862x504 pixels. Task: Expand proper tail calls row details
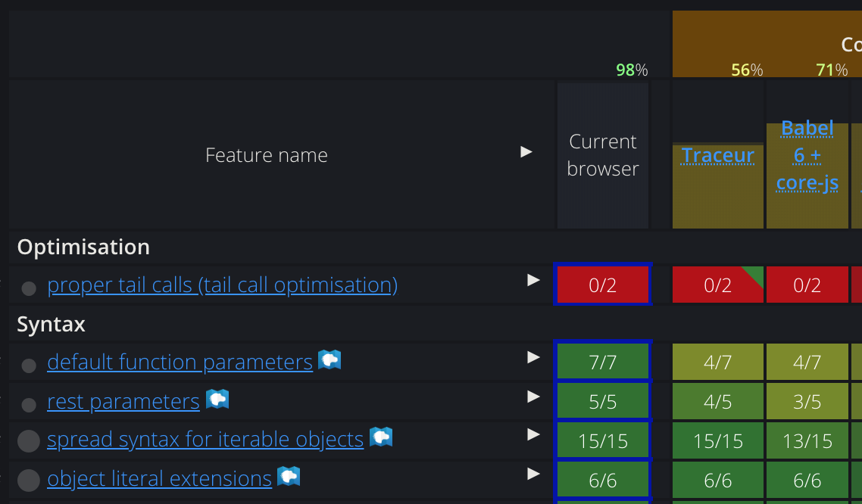(534, 280)
